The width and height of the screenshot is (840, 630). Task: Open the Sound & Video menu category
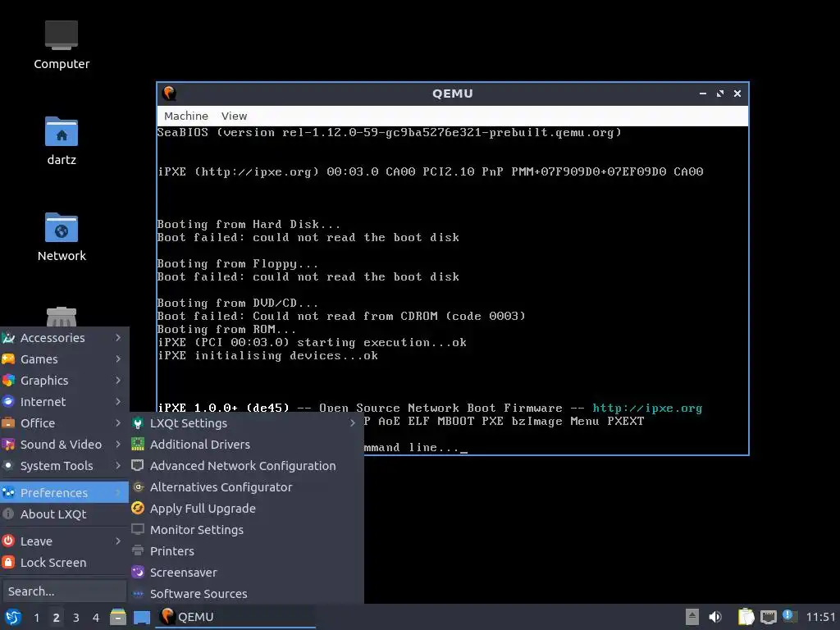coord(64,445)
